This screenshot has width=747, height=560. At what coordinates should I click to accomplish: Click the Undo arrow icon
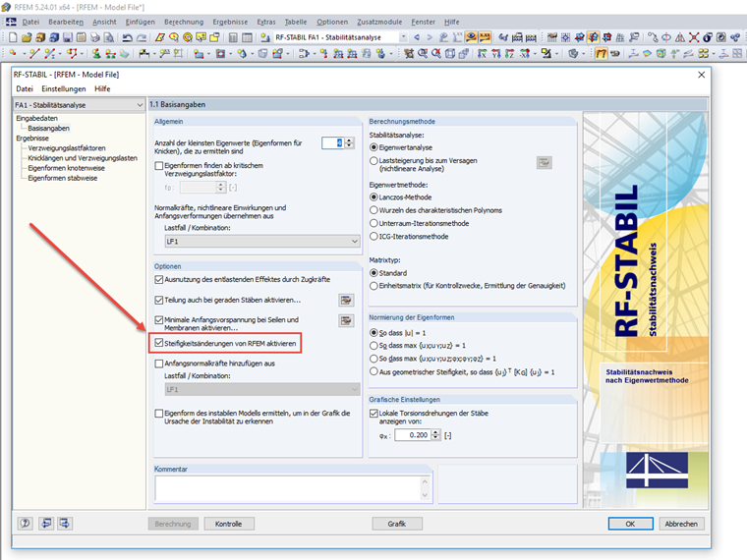[x=127, y=37]
